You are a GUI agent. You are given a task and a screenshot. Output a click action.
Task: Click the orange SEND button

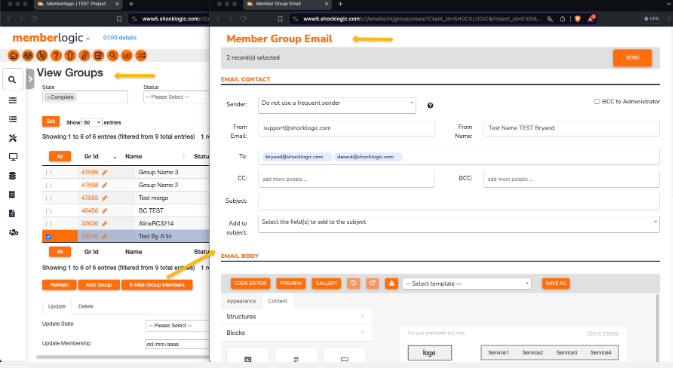(632, 58)
